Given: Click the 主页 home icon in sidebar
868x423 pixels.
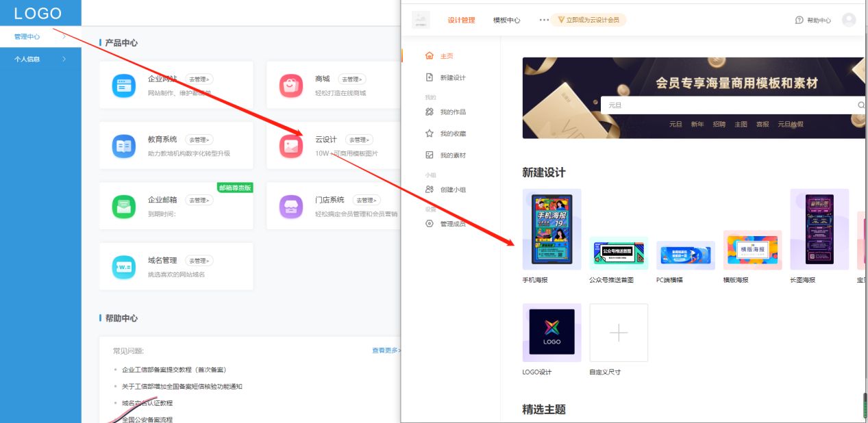Looking at the screenshot, I should [x=430, y=55].
